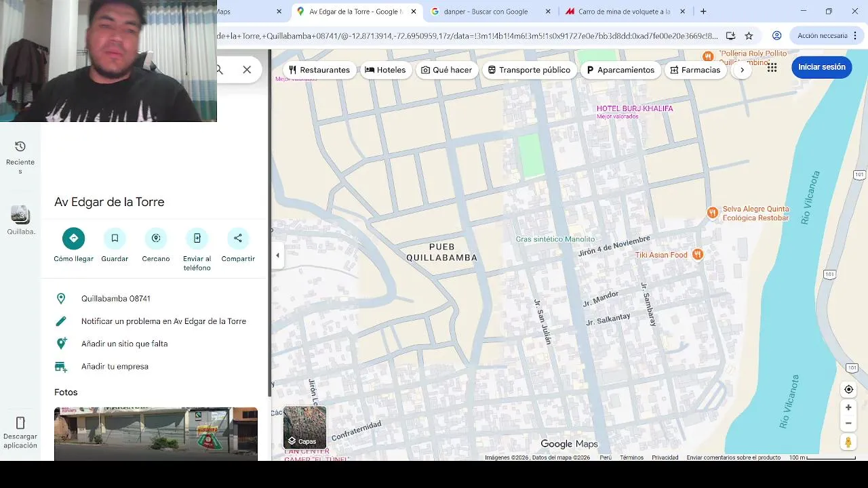Click the Privacidad footer link
Image resolution: width=868 pixels, height=488 pixels.
(x=665, y=457)
